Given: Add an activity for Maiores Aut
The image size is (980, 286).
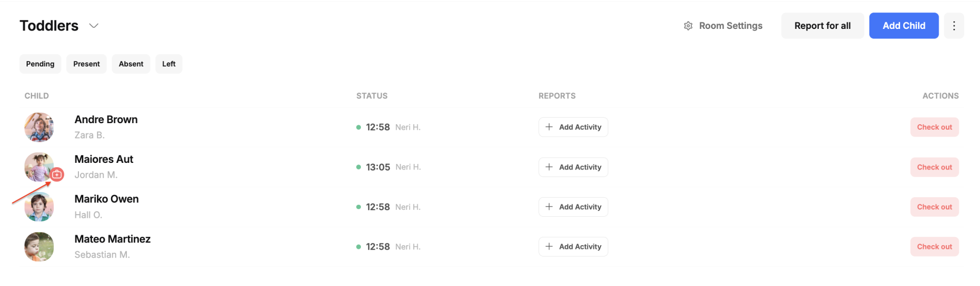Looking at the screenshot, I should click(573, 167).
